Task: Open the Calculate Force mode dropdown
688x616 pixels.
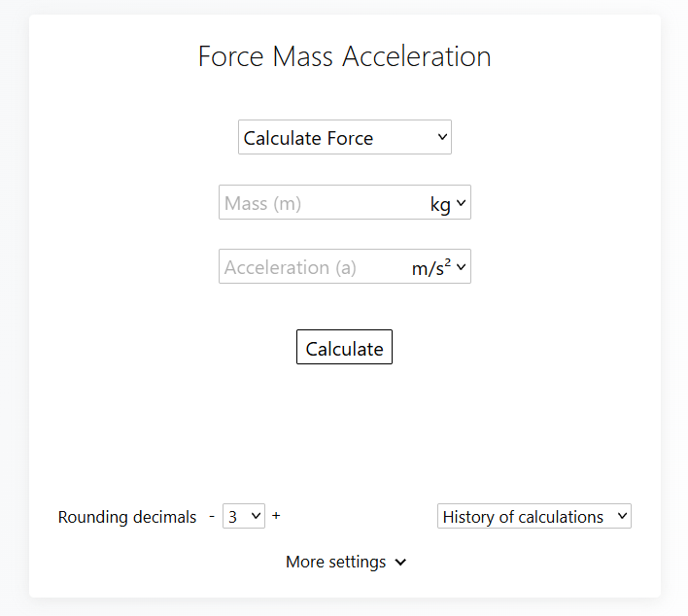Action: click(x=344, y=138)
